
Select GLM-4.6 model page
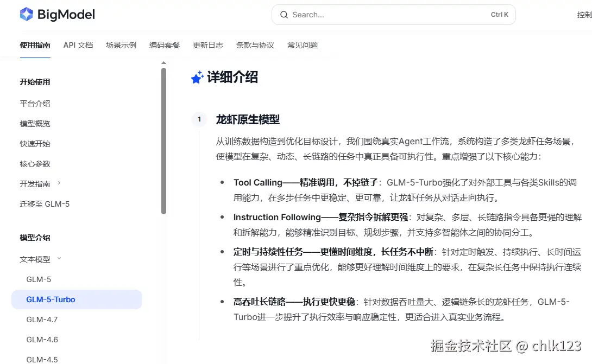pyautogui.click(x=40, y=339)
